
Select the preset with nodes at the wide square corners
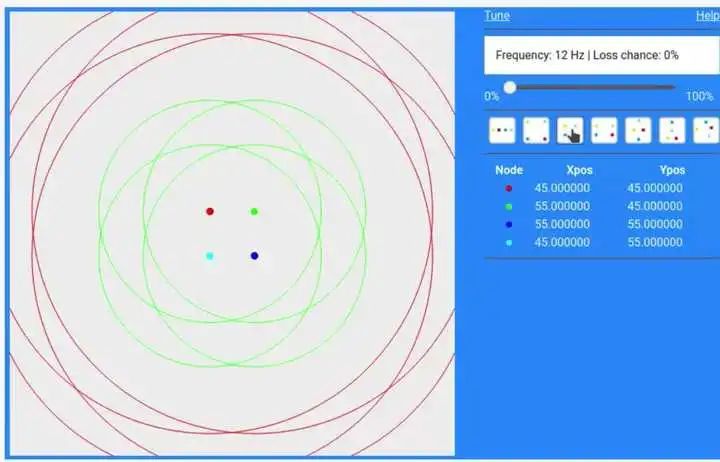click(536, 130)
